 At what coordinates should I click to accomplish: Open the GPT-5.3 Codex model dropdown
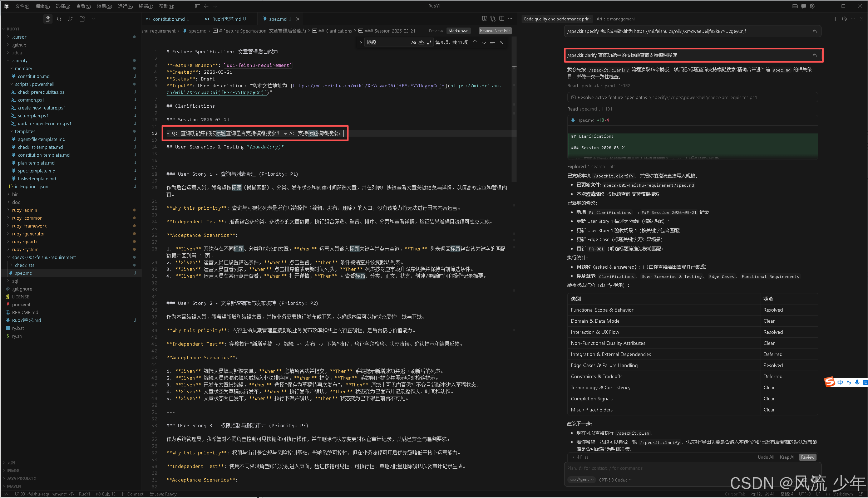[615, 480]
